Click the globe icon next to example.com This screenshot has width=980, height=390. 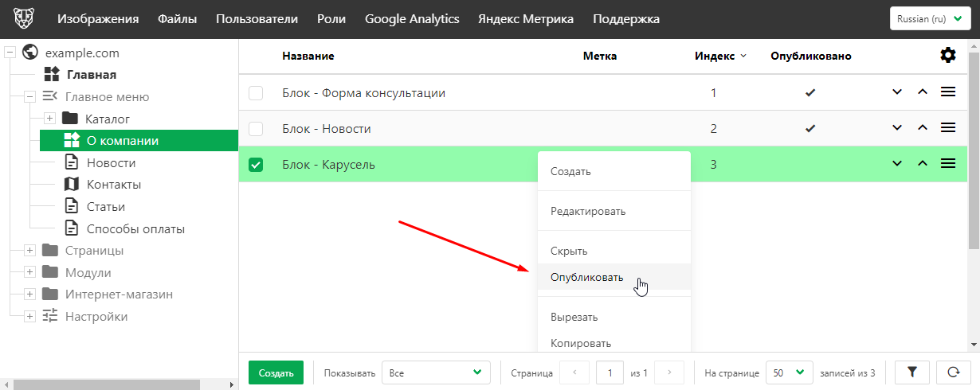31,53
